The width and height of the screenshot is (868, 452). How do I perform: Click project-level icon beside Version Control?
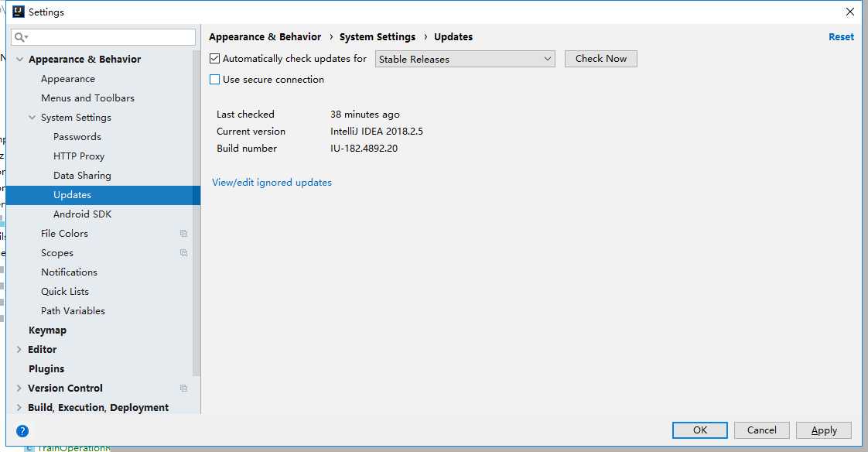pyautogui.click(x=184, y=389)
